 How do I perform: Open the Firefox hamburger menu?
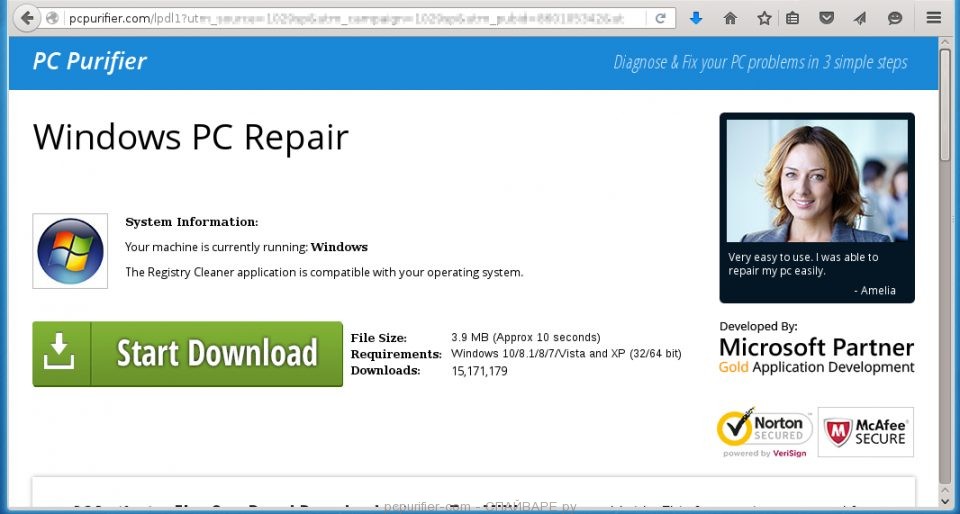click(x=934, y=18)
